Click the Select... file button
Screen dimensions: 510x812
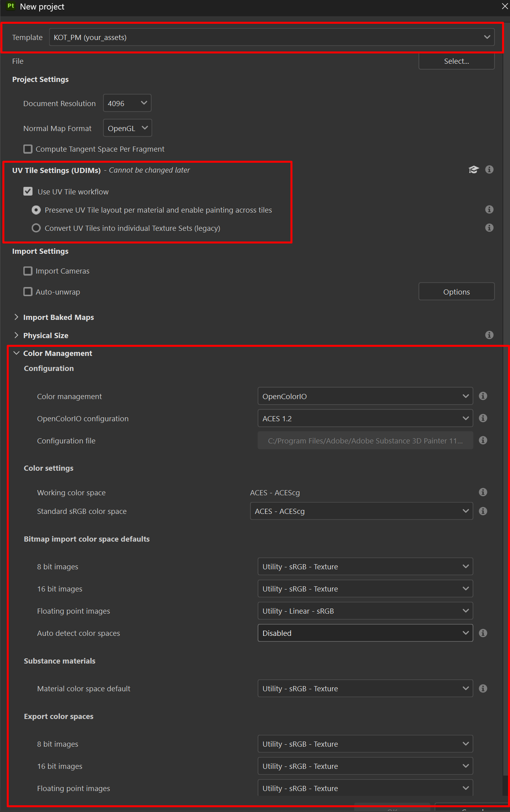[457, 61]
